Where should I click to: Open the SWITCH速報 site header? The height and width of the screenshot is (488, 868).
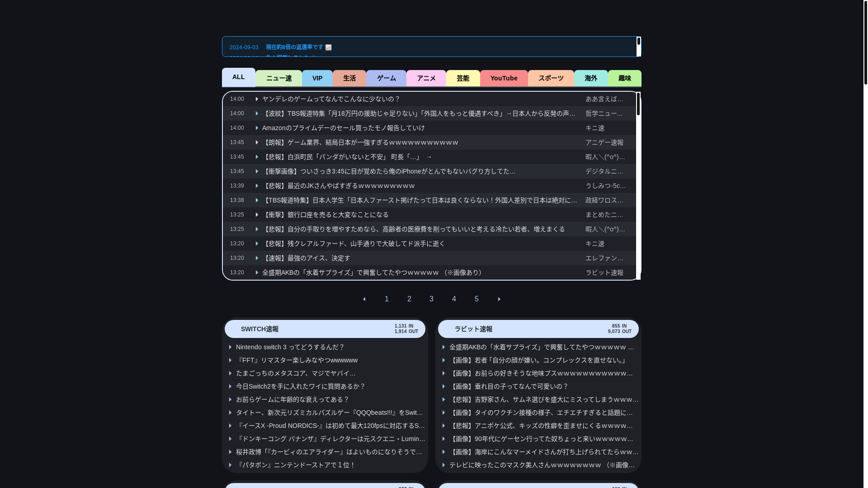coord(325,329)
